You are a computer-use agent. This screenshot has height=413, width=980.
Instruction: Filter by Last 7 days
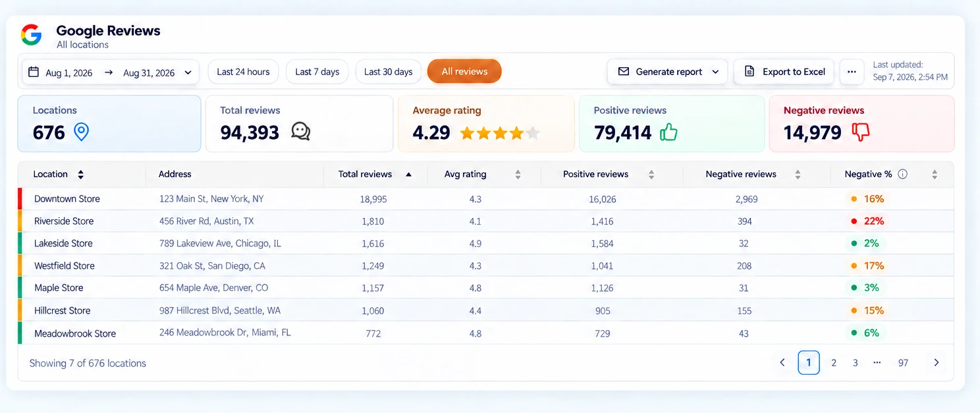pyautogui.click(x=317, y=72)
